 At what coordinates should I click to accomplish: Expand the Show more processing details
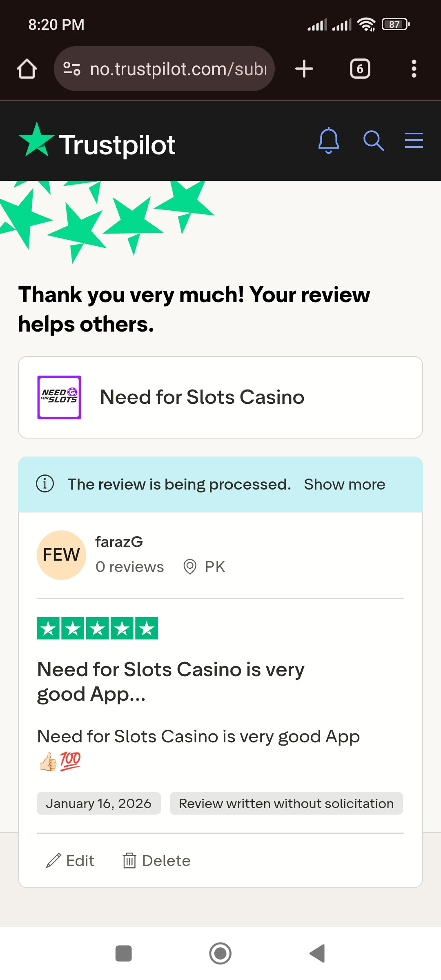(344, 484)
